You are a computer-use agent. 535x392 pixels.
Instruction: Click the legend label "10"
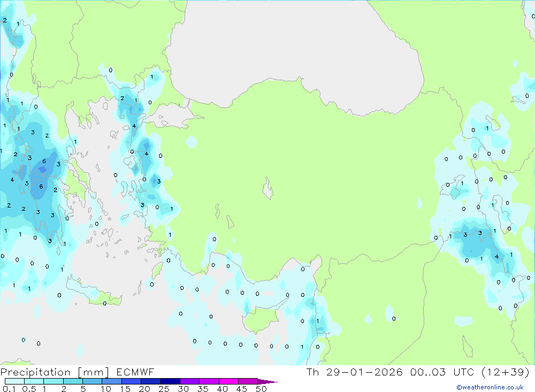[106, 389]
